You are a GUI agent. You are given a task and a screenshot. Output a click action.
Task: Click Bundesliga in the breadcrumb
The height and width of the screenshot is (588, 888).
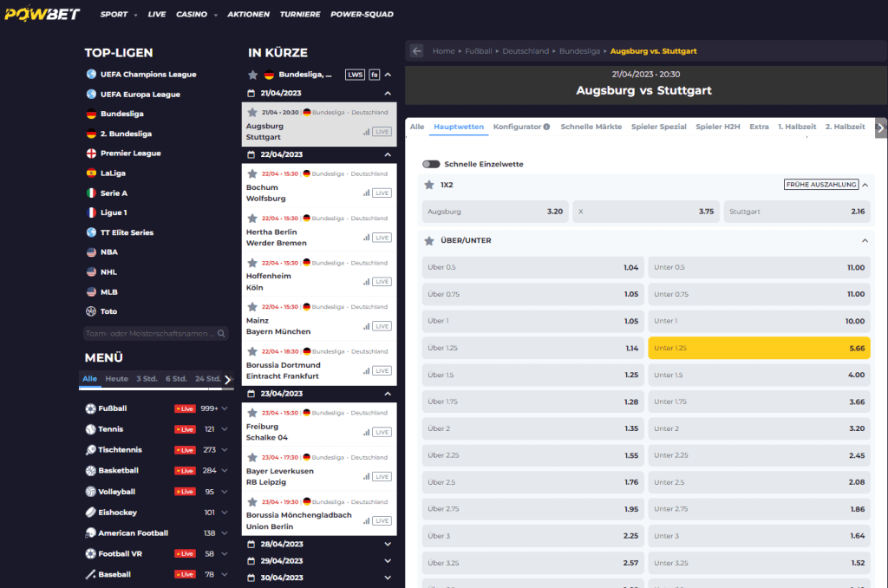pos(579,51)
